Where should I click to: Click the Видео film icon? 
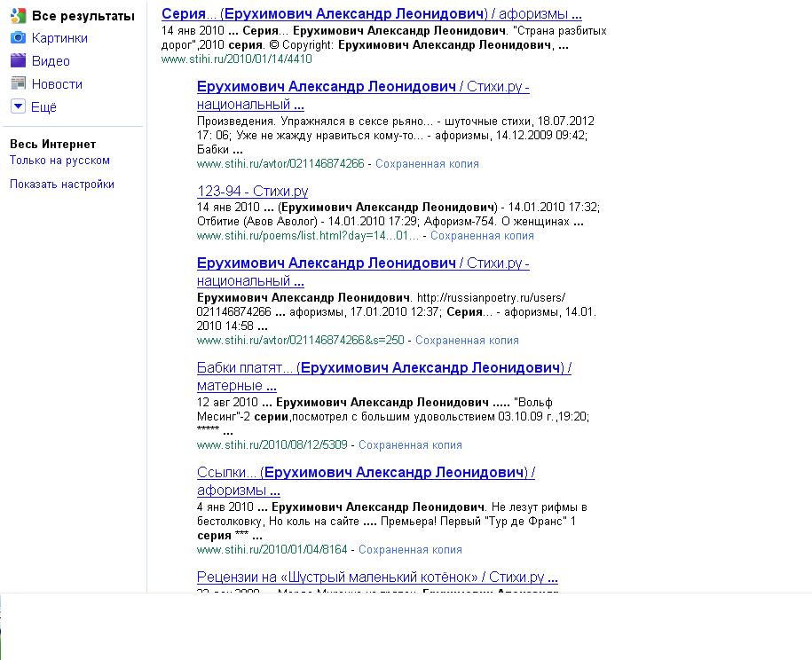point(17,61)
